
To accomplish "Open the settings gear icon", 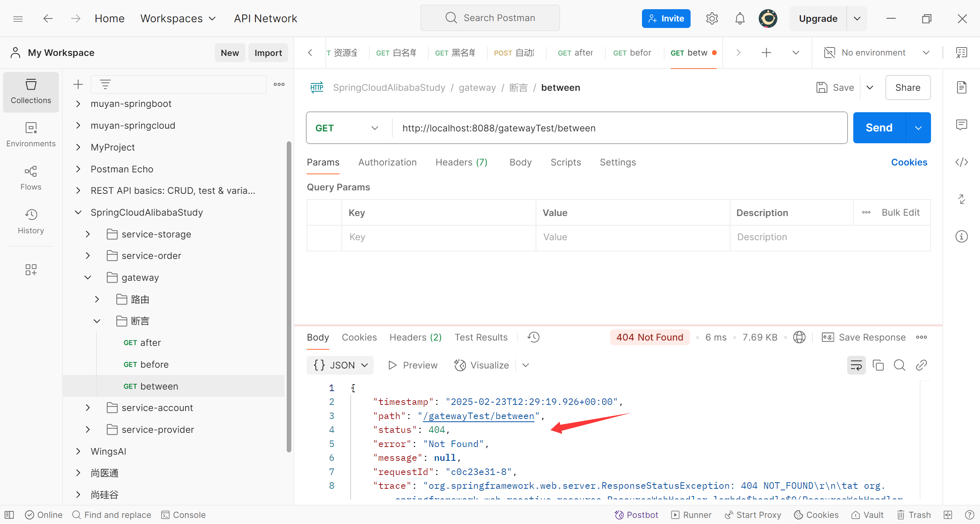I will (x=712, y=18).
